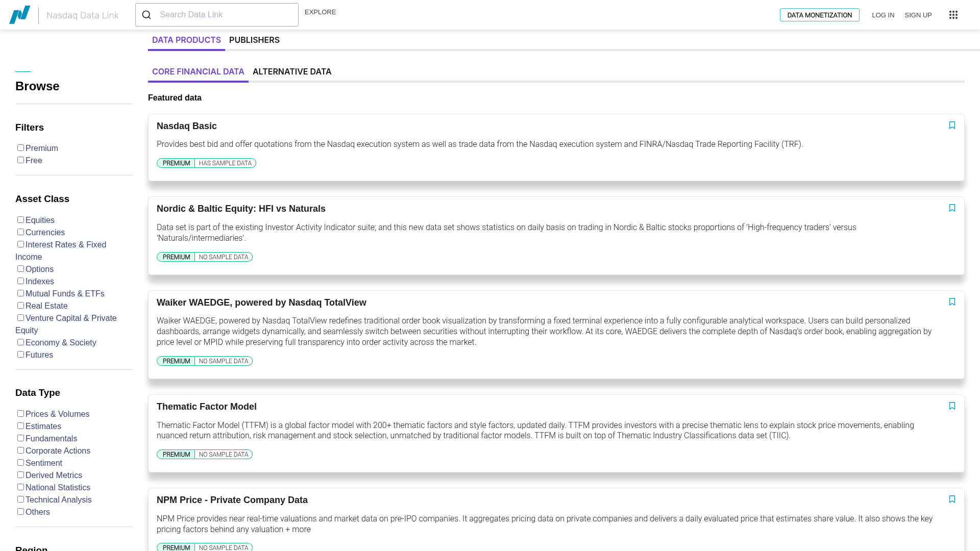The height and width of the screenshot is (551, 980).
Task: Open the Alternative Data tab
Action: (292, 72)
